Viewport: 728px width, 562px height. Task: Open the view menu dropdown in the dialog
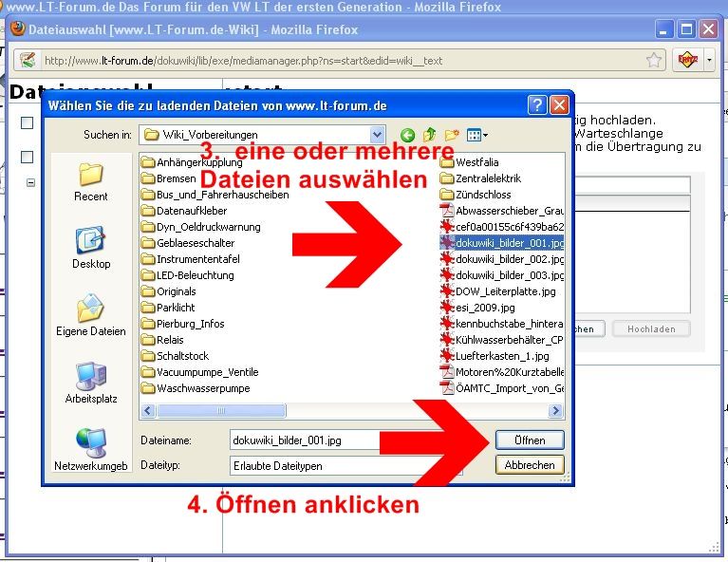pyautogui.click(x=476, y=135)
